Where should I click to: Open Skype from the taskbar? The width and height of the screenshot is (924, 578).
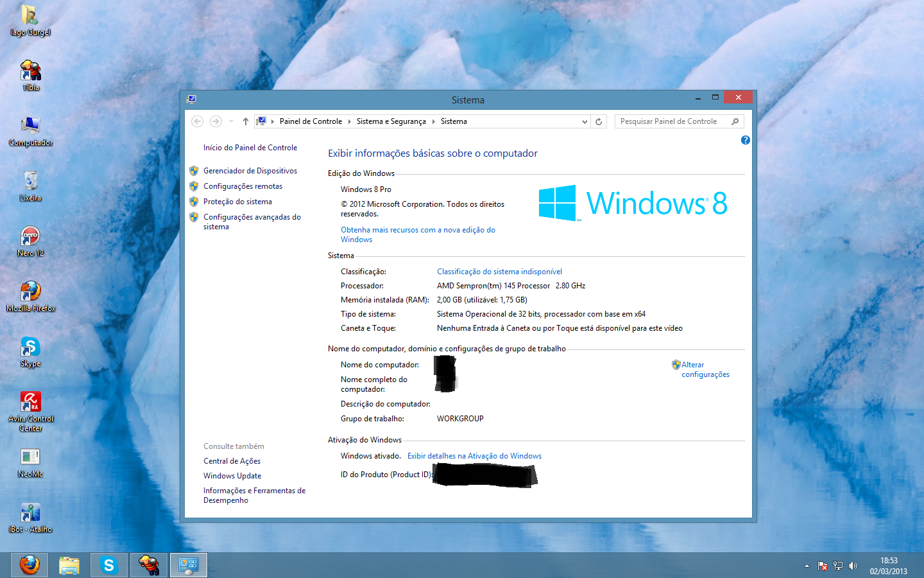click(109, 565)
